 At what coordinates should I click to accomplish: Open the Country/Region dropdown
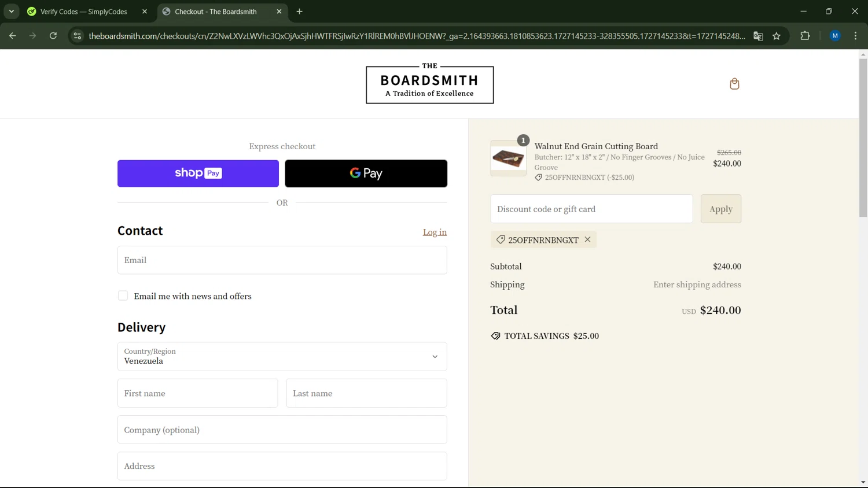[282, 356]
